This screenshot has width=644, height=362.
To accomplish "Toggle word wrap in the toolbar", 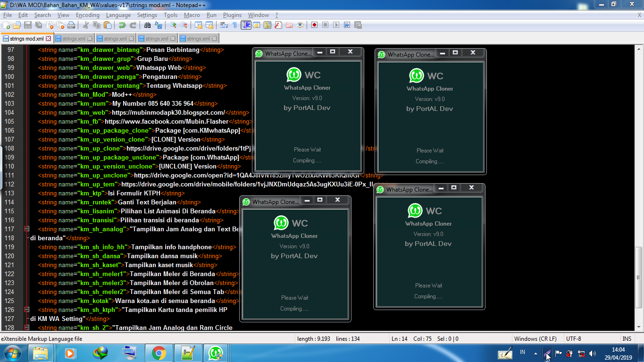I will point(224,25).
